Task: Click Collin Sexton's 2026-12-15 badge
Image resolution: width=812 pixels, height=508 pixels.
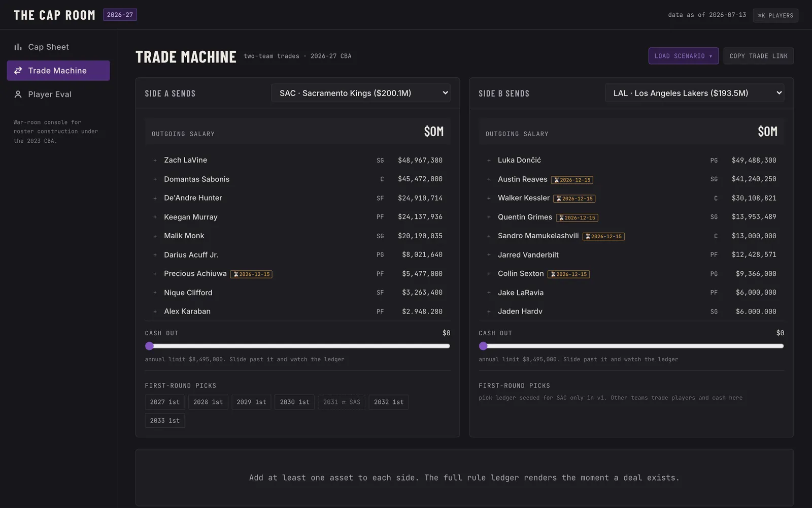Action: pyautogui.click(x=568, y=274)
